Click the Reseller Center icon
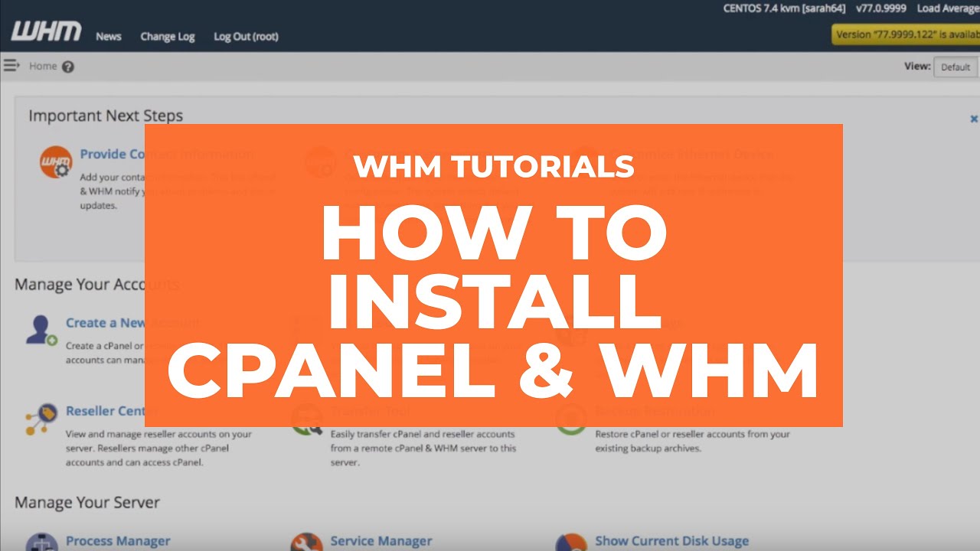The image size is (980, 551). tap(41, 419)
